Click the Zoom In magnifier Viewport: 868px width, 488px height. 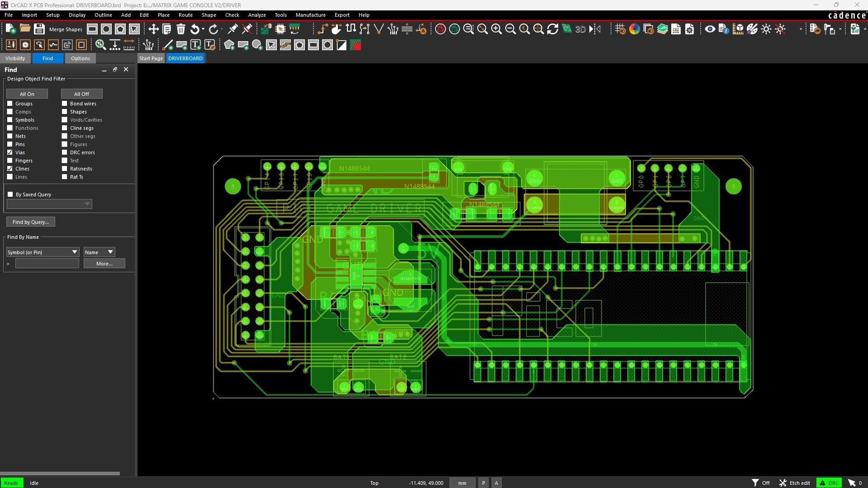click(x=496, y=29)
